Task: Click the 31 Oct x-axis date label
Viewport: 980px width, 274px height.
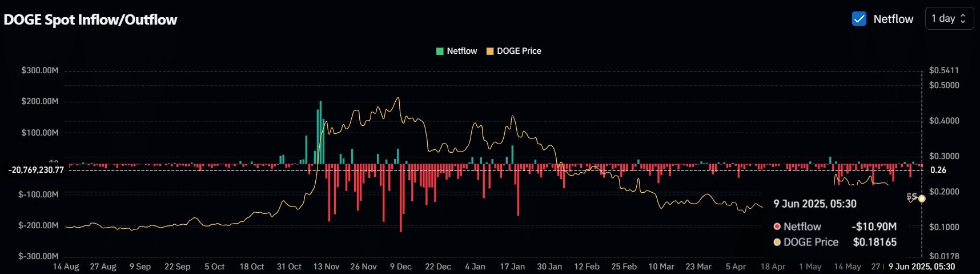Action: [289, 267]
